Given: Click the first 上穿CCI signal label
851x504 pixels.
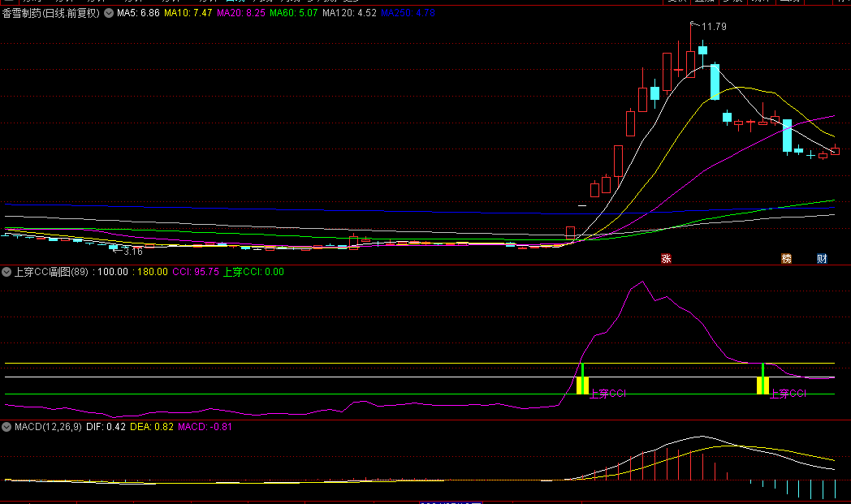Looking at the screenshot, I should (x=607, y=394).
